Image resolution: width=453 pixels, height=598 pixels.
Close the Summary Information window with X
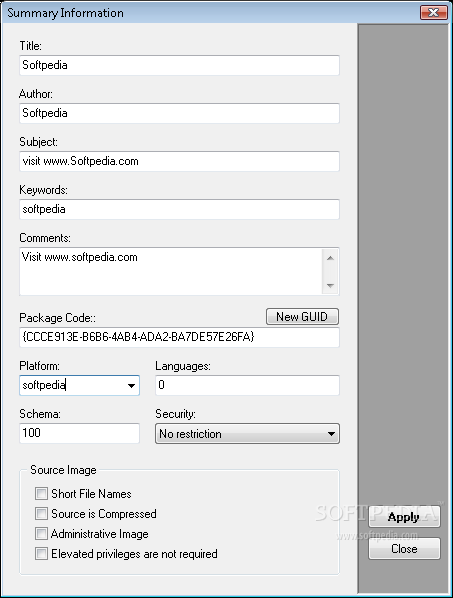coord(434,13)
